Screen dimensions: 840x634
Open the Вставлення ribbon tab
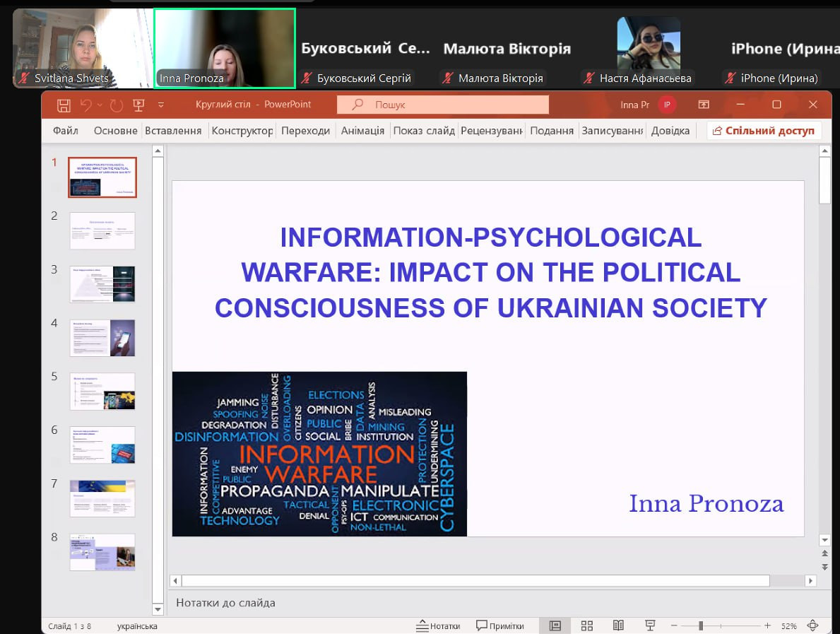pyautogui.click(x=173, y=131)
